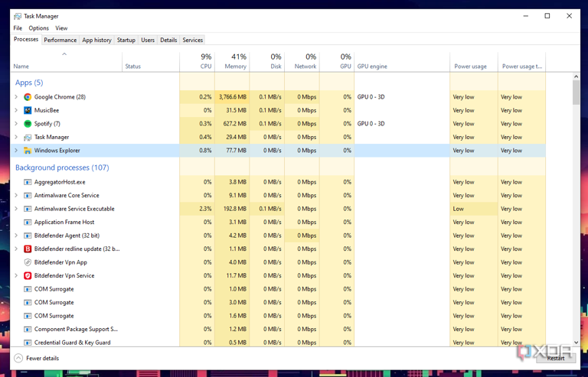Click the Bitdefender Vpn App shield icon
The image size is (588, 377).
click(x=28, y=262)
